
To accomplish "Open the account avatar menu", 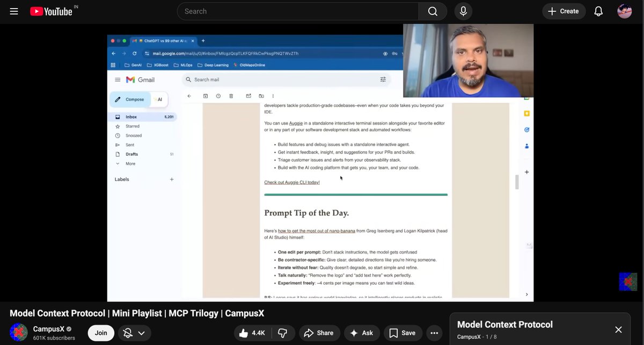I will click(625, 11).
